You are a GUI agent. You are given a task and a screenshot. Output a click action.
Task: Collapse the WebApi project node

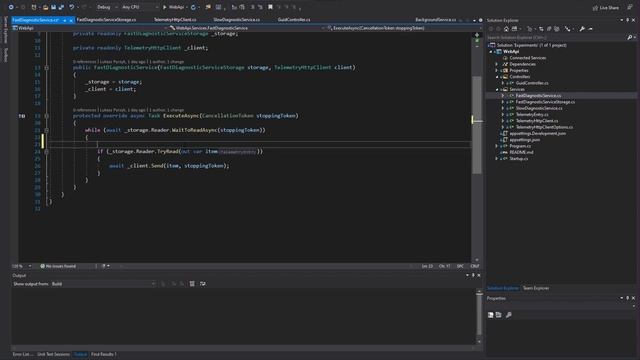pyautogui.click(x=491, y=52)
